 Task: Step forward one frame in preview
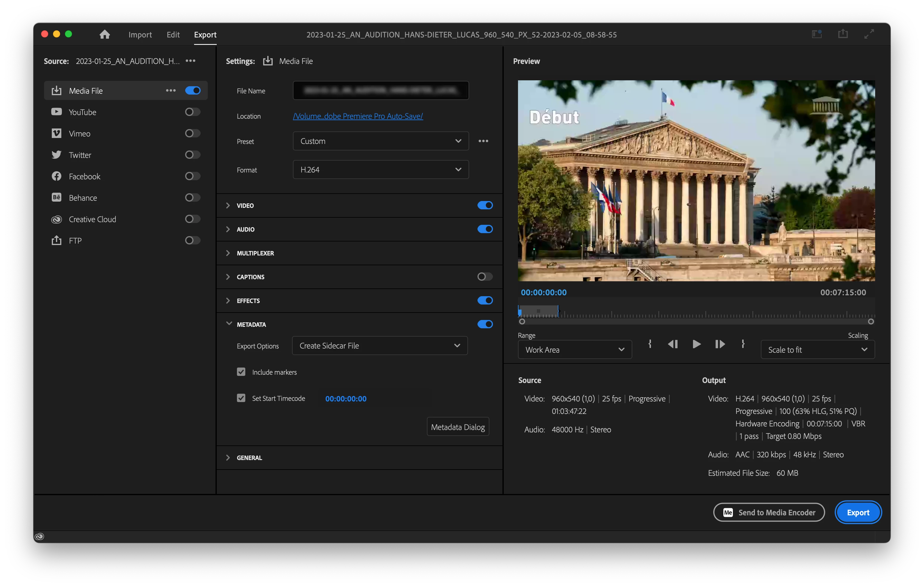click(720, 344)
